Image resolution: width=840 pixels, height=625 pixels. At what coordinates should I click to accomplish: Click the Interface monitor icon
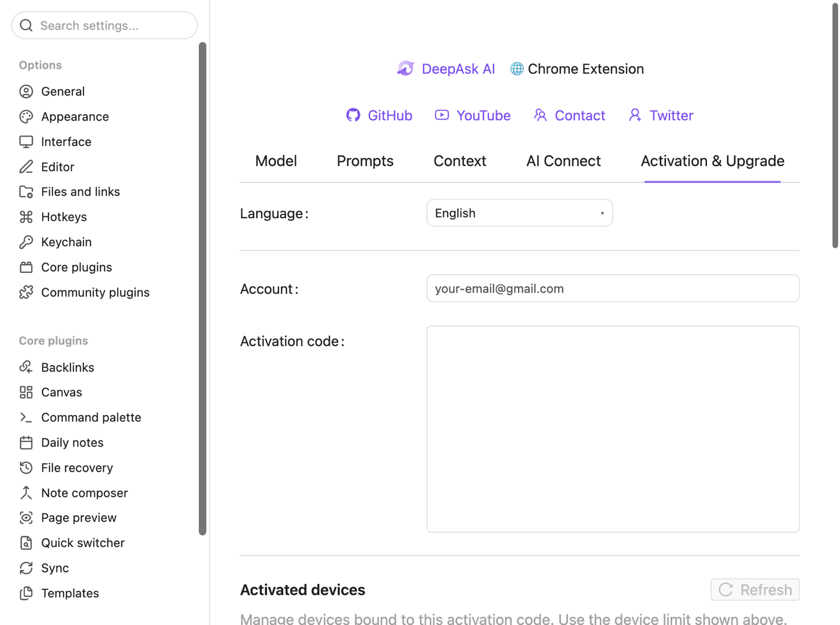(x=26, y=142)
